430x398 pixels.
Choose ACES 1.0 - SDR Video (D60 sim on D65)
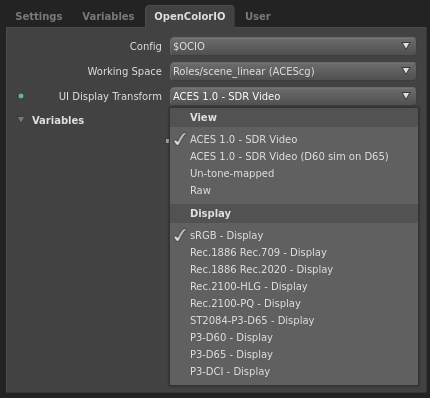pyautogui.click(x=294, y=156)
